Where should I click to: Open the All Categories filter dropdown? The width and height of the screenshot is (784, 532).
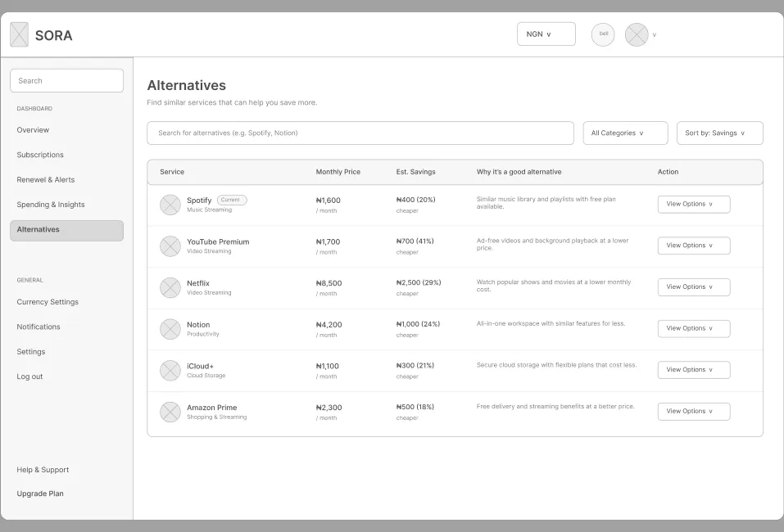[x=625, y=133]
